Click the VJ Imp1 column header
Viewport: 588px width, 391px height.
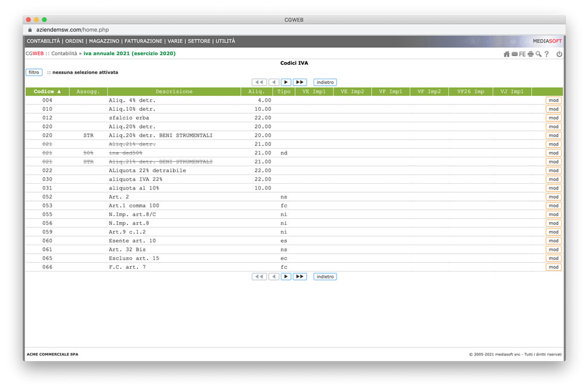[x=512, y=91]
